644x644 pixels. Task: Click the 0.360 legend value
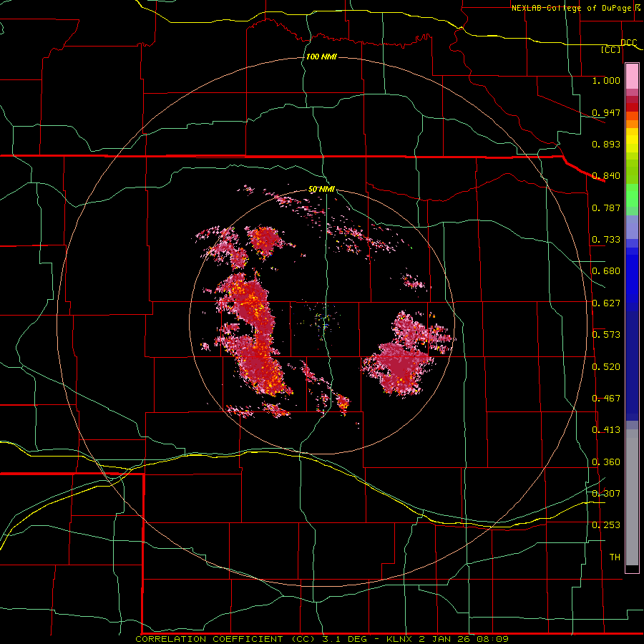(606, 462)
